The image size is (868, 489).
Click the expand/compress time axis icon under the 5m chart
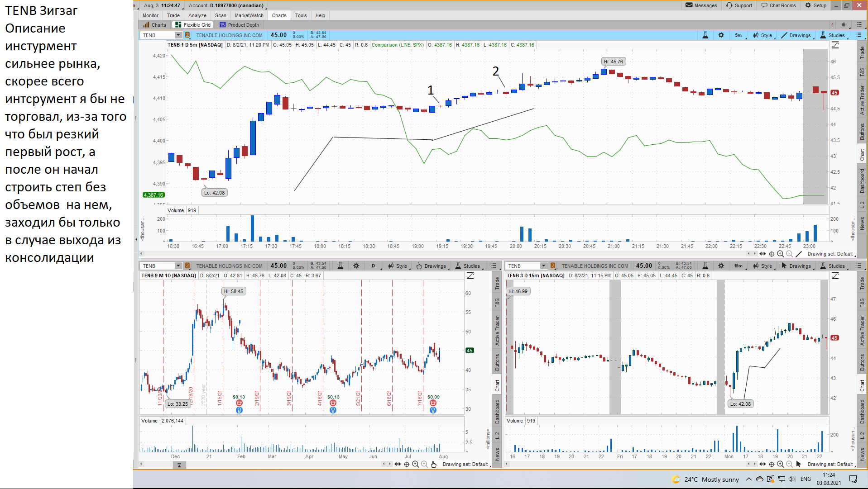click(762, 254)
